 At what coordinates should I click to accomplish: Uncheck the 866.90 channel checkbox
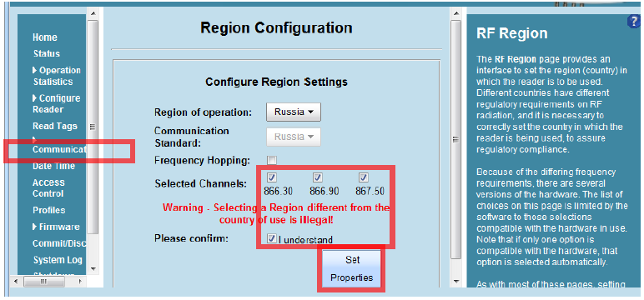pyautogui.click(x=318, y=177)
